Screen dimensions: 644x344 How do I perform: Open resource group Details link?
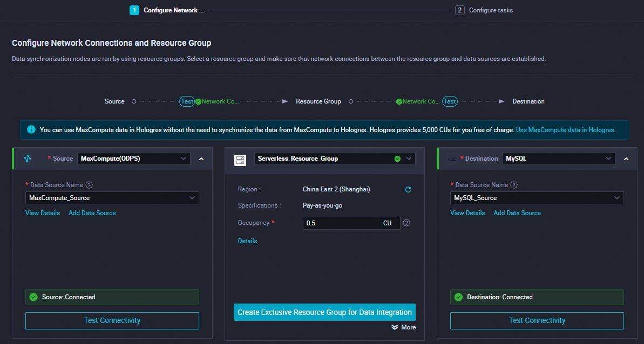click(247, 240)
